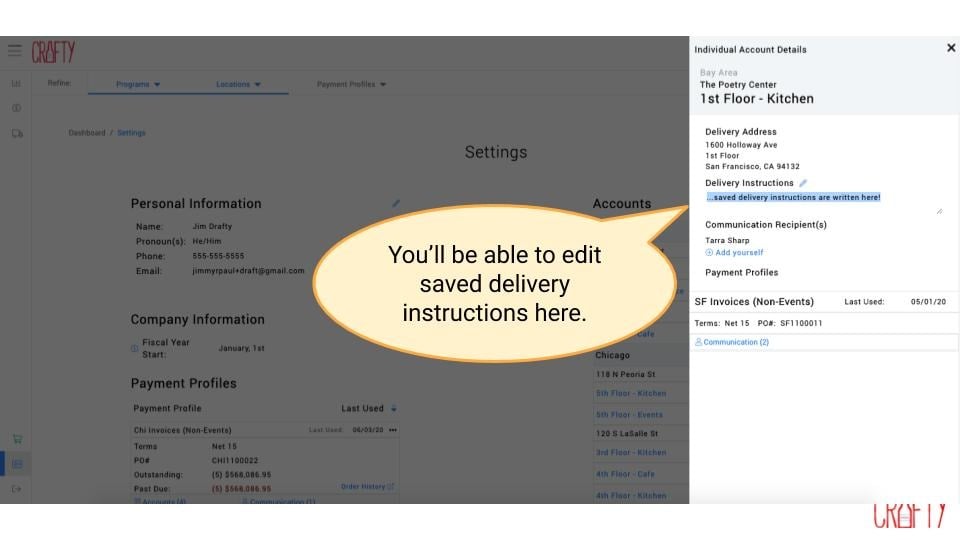This screenshot has height=540, width=960.
Task: Open the Payment Profiles dropdown filter
Action: [x=351, y=84]
